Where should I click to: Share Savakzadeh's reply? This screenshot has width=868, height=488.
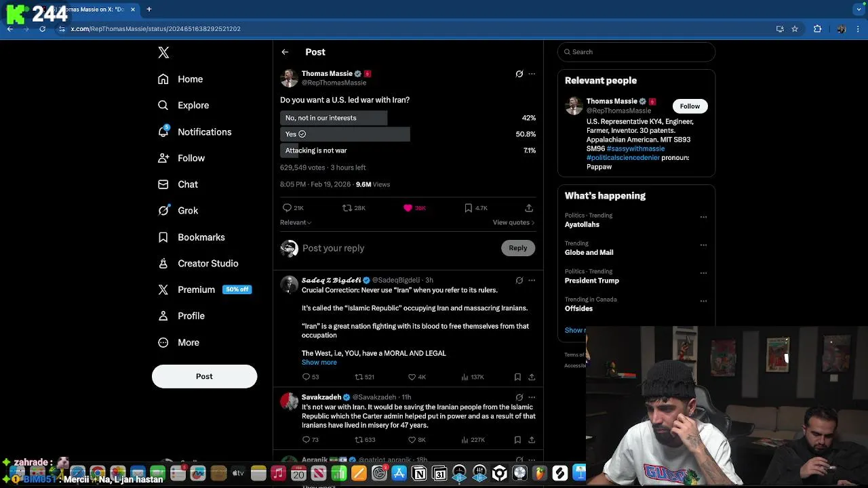point(532,440)
